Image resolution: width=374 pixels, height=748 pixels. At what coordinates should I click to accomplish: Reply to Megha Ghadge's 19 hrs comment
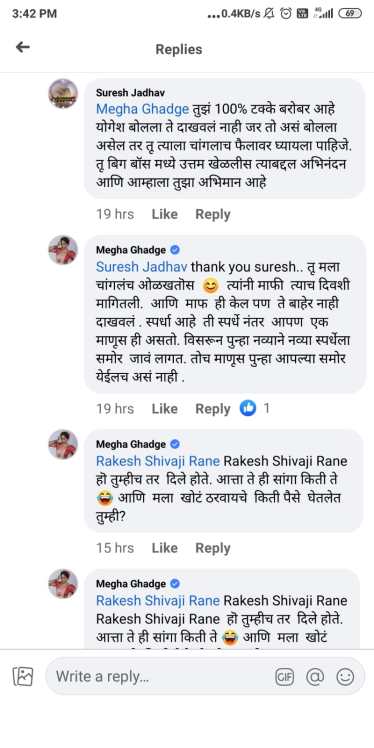point(213,409)
